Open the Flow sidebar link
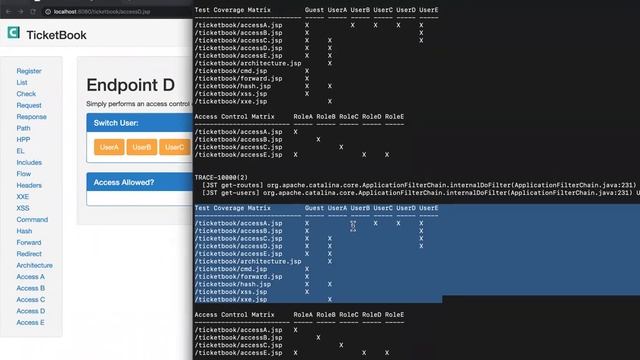 [24, 174]
